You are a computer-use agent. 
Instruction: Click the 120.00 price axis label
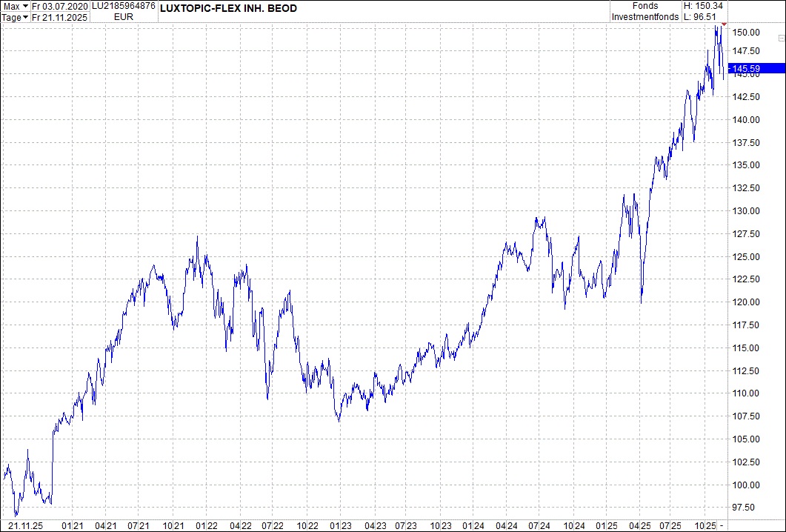(x=746, y=302)
